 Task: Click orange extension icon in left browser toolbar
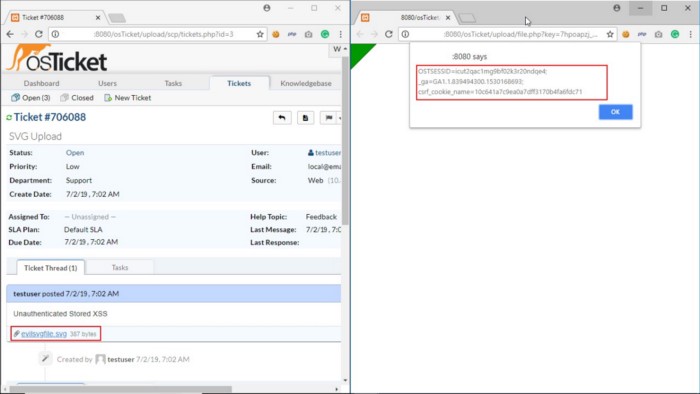275,34
